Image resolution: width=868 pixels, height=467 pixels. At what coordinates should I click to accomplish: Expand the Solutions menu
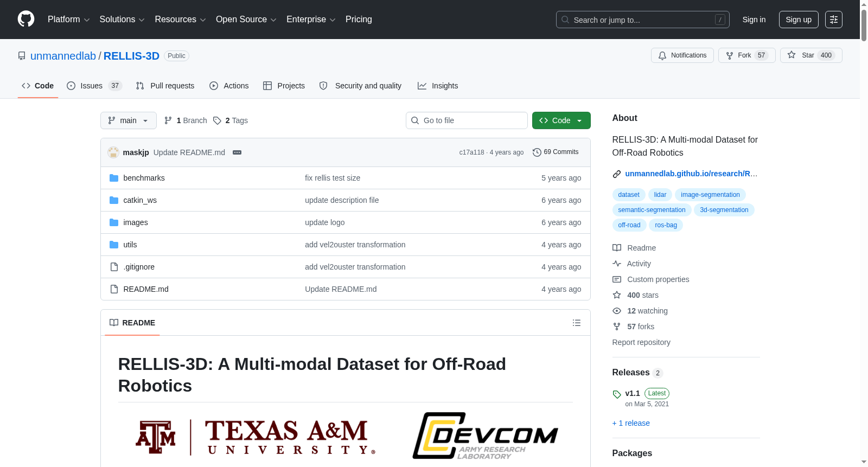(122, 20)
